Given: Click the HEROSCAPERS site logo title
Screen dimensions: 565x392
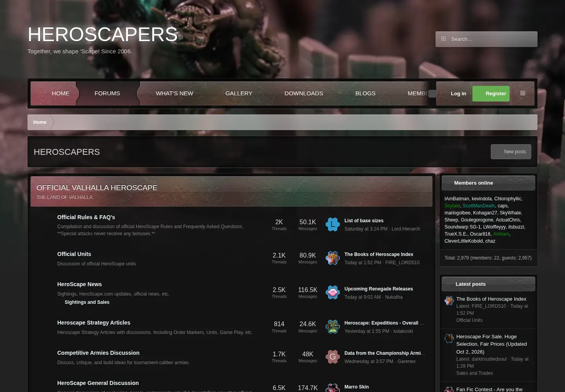Looking at the screenshot, I should [103, 34].
